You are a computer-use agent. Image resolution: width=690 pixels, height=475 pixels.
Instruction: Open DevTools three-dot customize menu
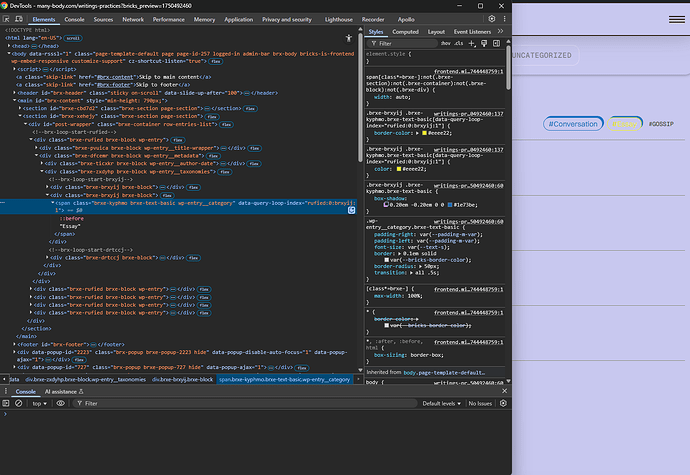click(504, 19)
